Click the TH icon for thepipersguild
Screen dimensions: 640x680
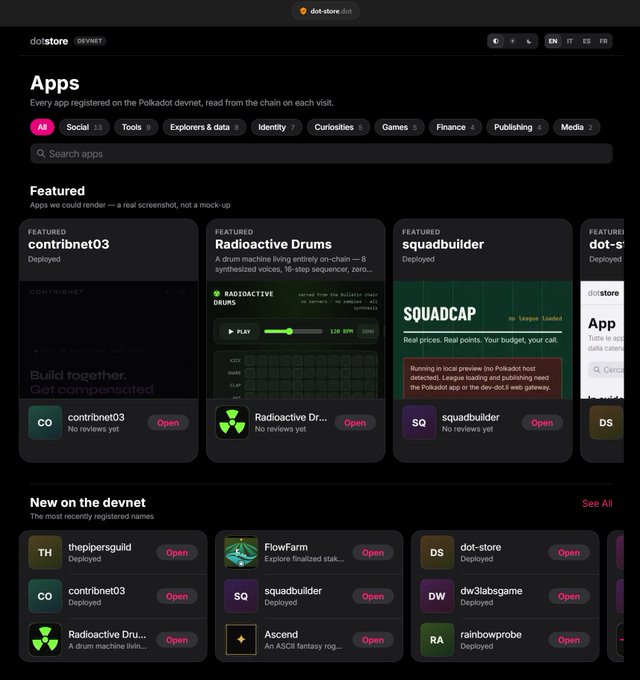(x=45, y=552)
